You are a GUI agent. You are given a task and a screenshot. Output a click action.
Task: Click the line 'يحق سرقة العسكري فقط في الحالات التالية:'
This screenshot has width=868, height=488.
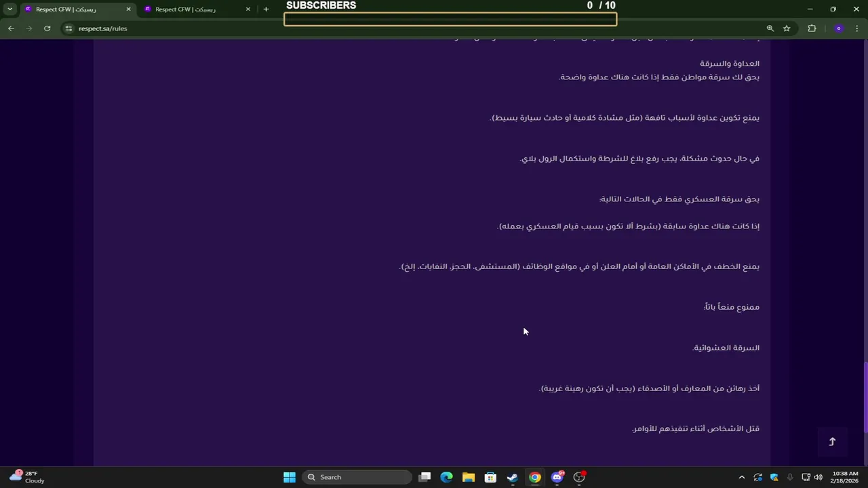(679, 199)
